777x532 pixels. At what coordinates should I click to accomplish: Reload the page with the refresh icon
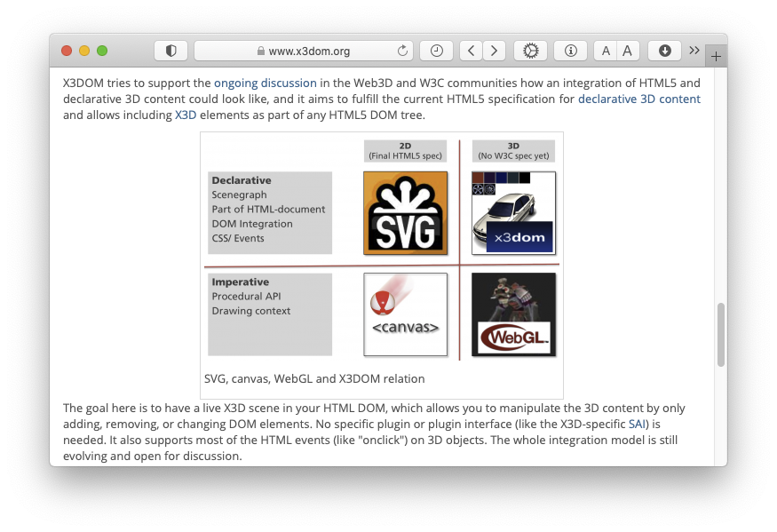click(402, 51)
